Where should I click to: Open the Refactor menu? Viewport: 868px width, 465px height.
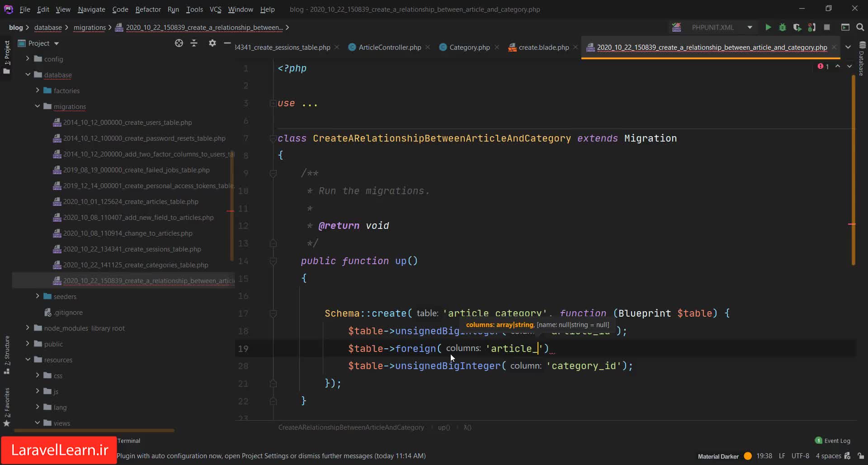148,9
